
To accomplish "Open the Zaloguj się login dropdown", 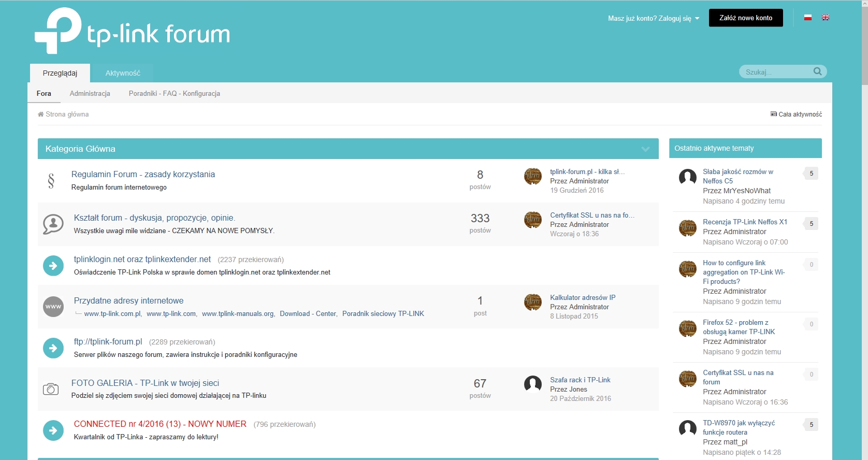I will (x=654, y=18).
